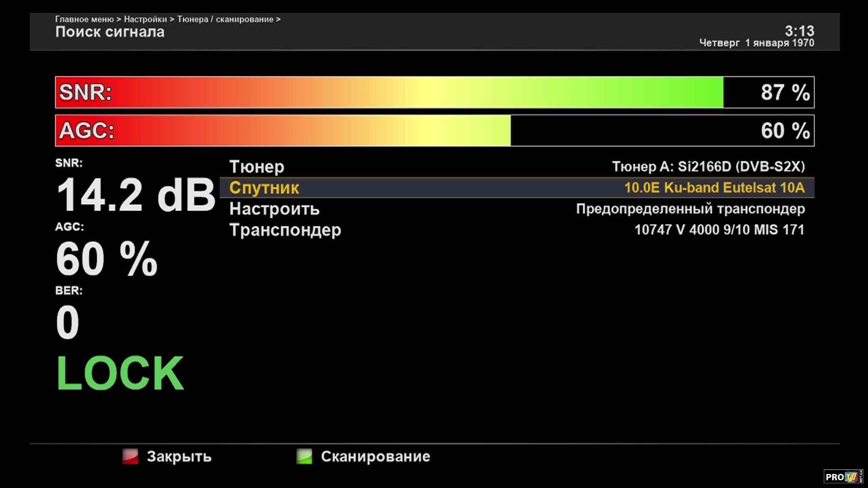Click the PRO TV watermark logo
This screenshot has height=488, width=868.
point(843,477)
